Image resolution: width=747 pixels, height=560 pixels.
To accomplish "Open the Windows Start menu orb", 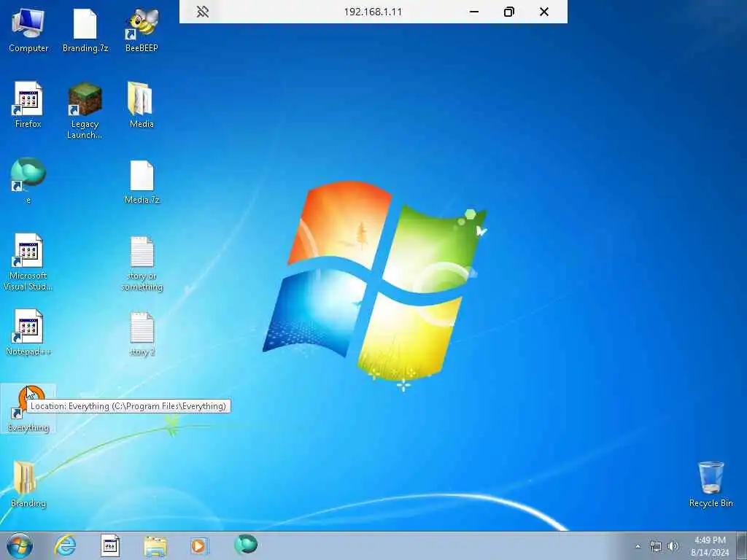I will coord(20,545).
